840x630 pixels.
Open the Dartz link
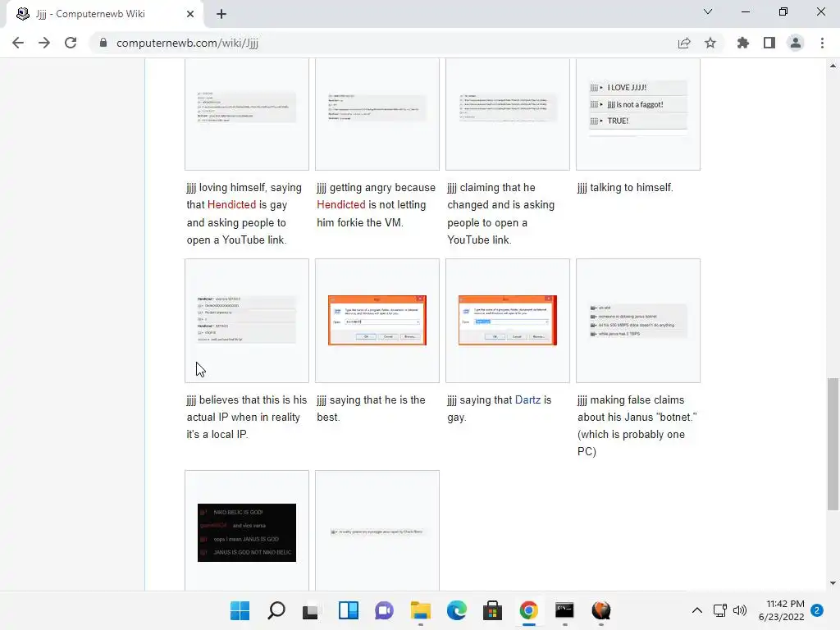[527, 399]
